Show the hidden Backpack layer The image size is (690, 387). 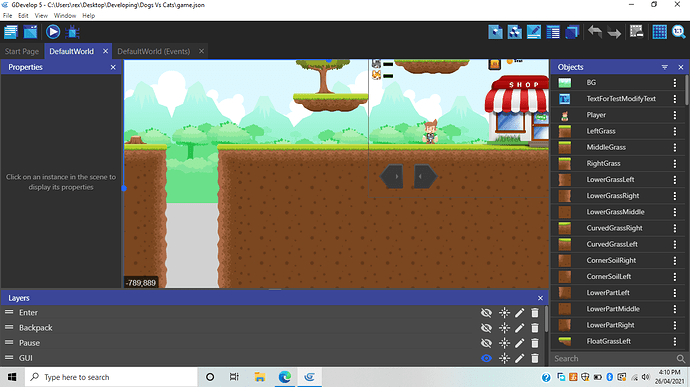[486, 328]
